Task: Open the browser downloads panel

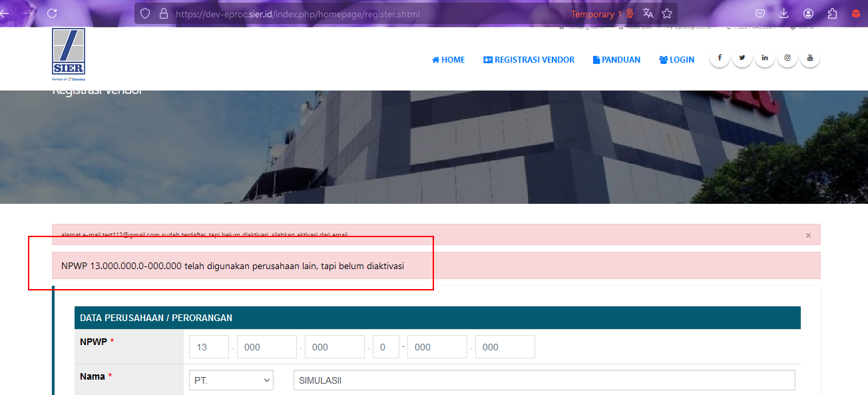Action: pyautogui.click(x=784, y=13)
